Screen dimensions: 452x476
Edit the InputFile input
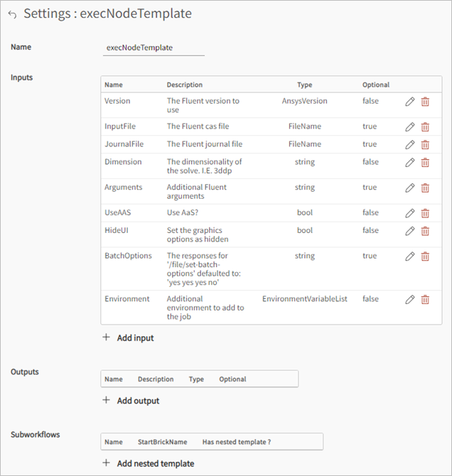coord(410,127)
